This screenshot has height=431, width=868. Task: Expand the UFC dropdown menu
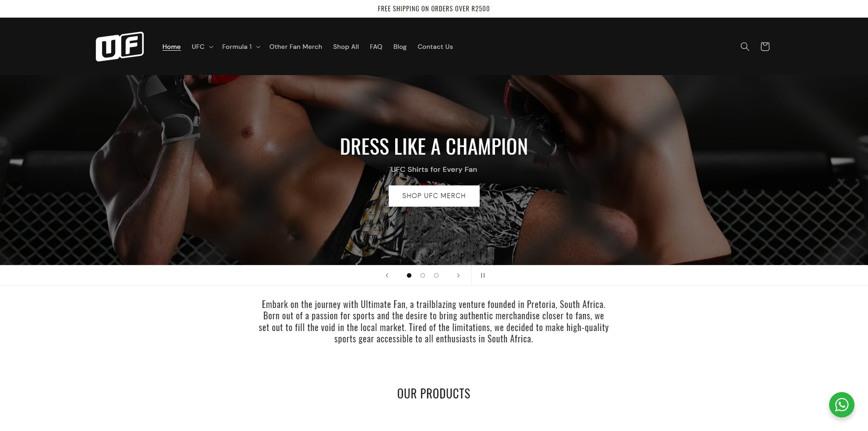pyautogui.click(x=202, y=47)
